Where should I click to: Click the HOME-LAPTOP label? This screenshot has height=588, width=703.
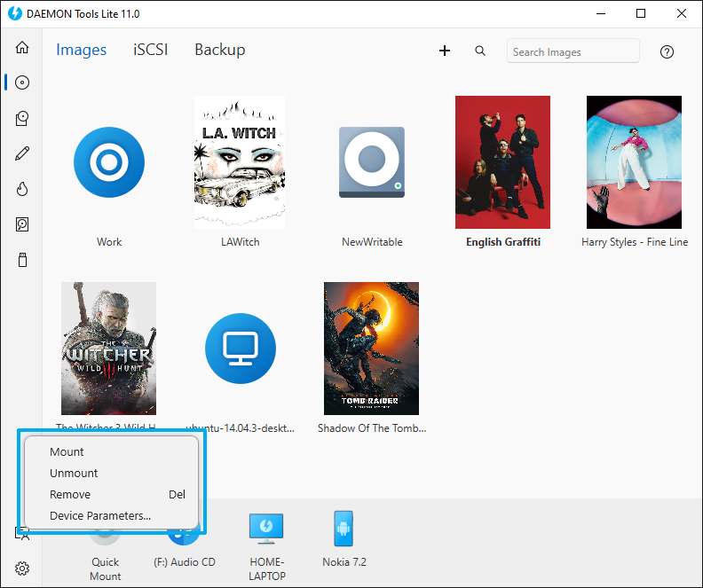click(x=267, y=569)
